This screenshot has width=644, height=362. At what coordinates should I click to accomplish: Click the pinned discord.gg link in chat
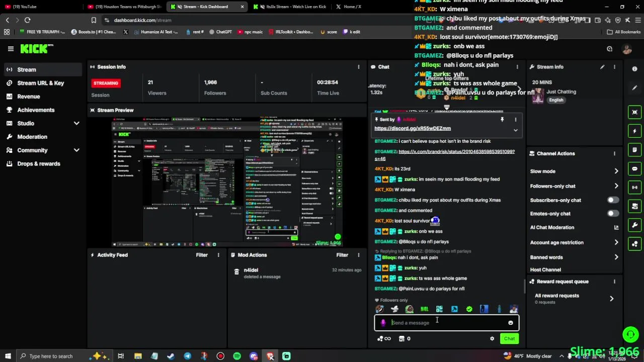click(413, 128)
